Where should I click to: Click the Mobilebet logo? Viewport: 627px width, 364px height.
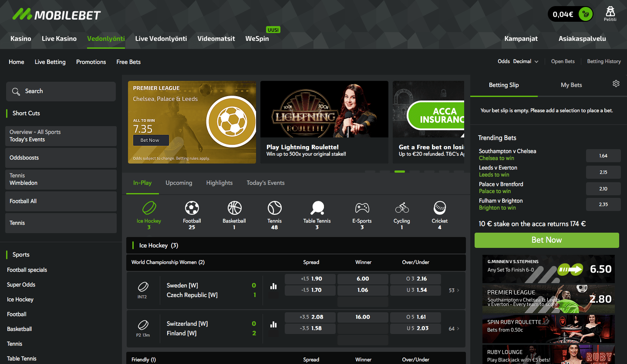(x=56, y=14)
